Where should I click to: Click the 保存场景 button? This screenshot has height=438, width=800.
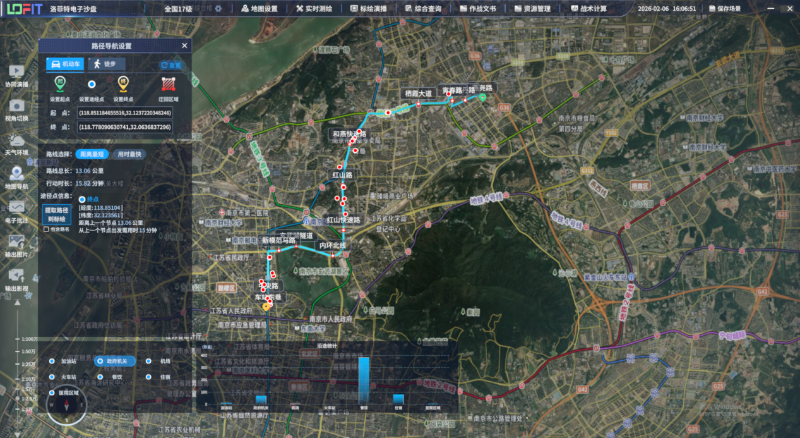724,9
